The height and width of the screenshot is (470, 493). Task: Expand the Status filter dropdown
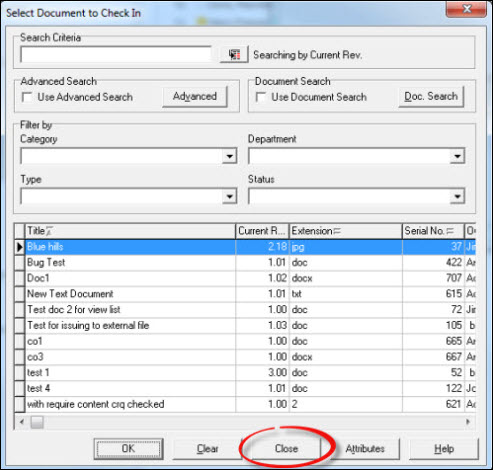tap(457, 196)
